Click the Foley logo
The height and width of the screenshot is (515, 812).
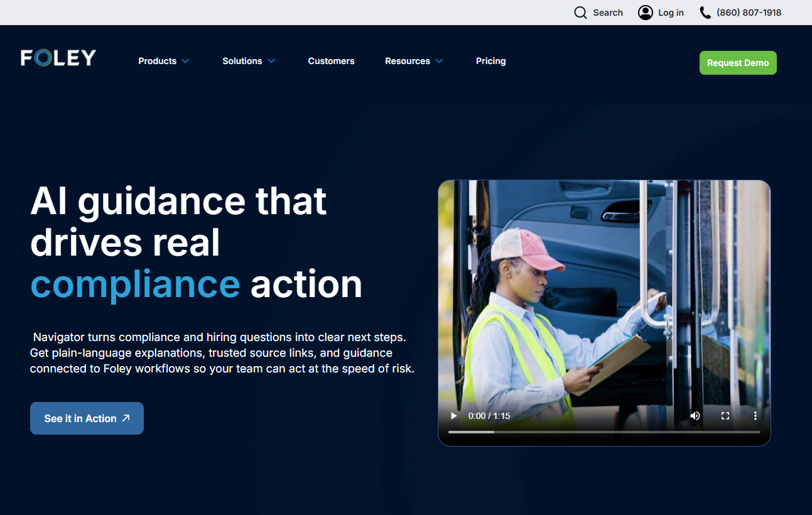coord(58,58)
